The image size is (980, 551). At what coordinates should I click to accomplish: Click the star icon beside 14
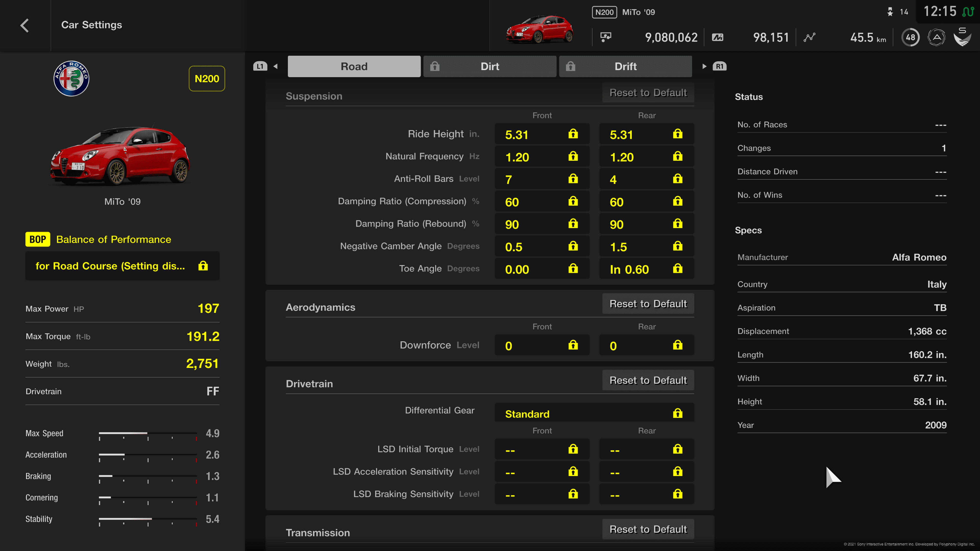(x=890, y=12)
